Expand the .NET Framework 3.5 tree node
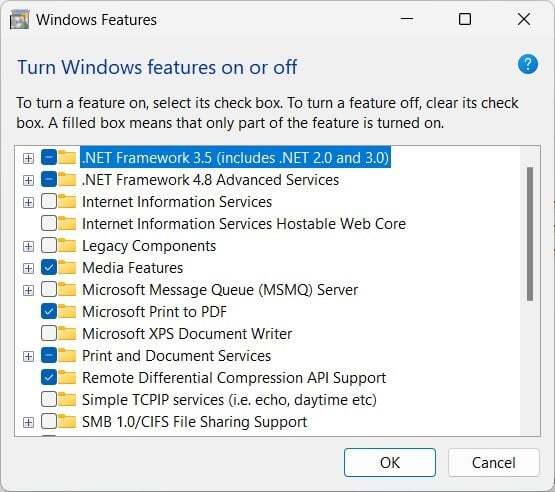Image resolution: width=555 pixels, height=492 pixels. click(x=28, y=158)
